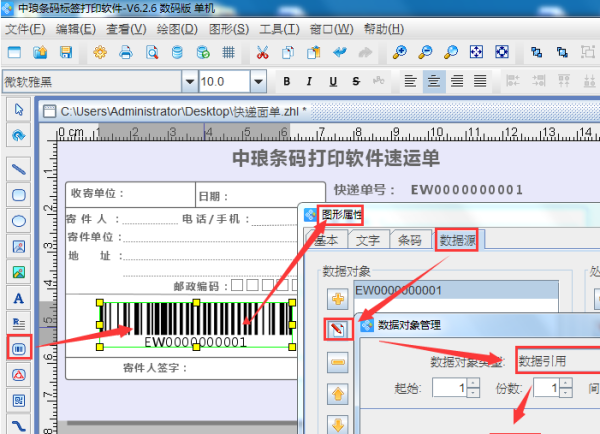Click the scissors cut icon

262,52
